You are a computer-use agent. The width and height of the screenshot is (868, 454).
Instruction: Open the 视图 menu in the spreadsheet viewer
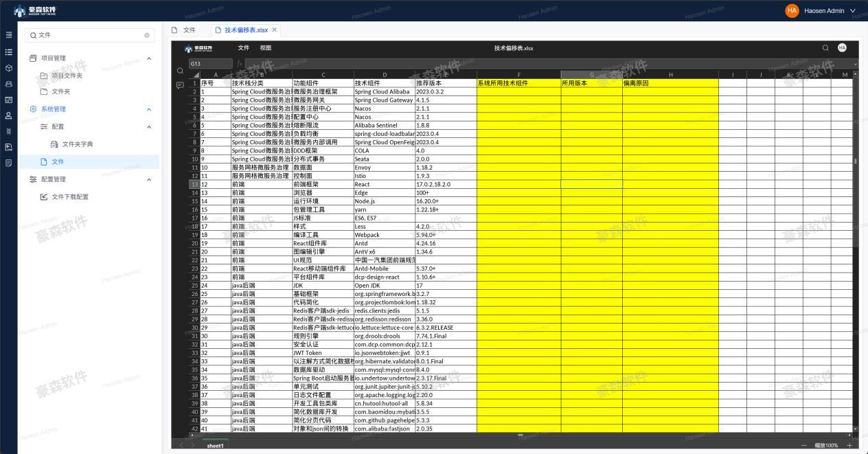coord(266,48)
